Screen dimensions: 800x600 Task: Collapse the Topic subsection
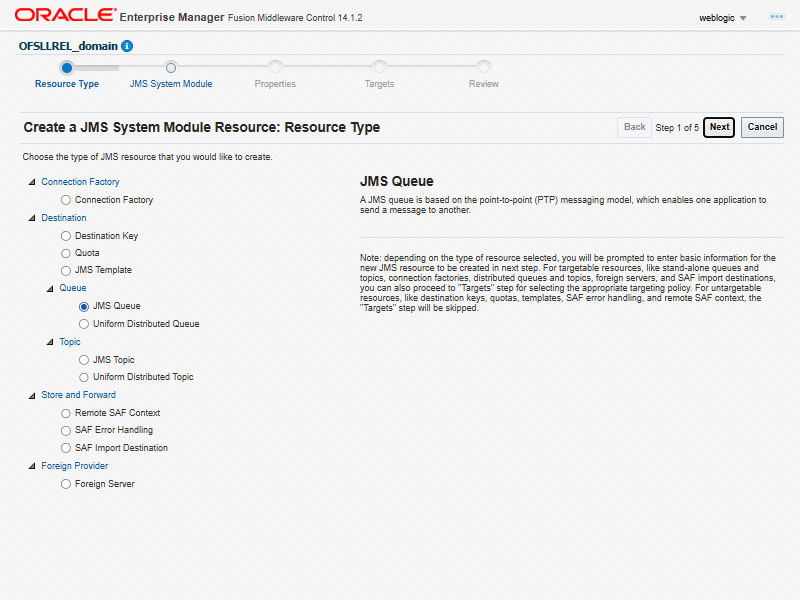50,342
